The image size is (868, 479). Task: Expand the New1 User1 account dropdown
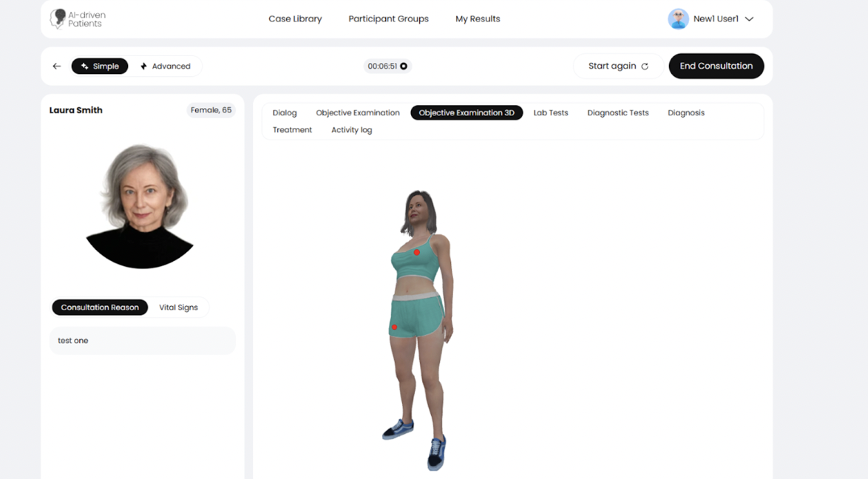pyautogui.click(x=749, y=19)
